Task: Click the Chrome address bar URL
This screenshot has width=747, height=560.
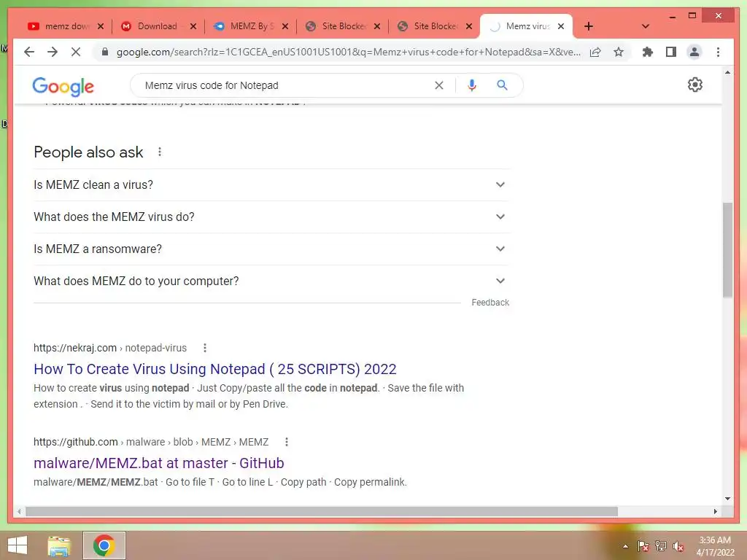Action: click(x=348, y=52)
